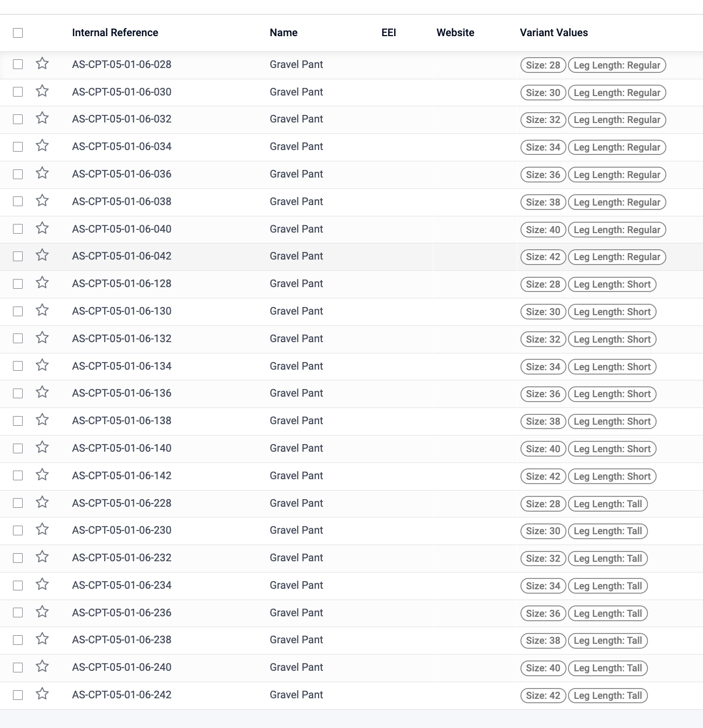Check the box for AS-CPT-05-01-06-030
Viewport: 703px width, 728px height.
click(18, 92)
